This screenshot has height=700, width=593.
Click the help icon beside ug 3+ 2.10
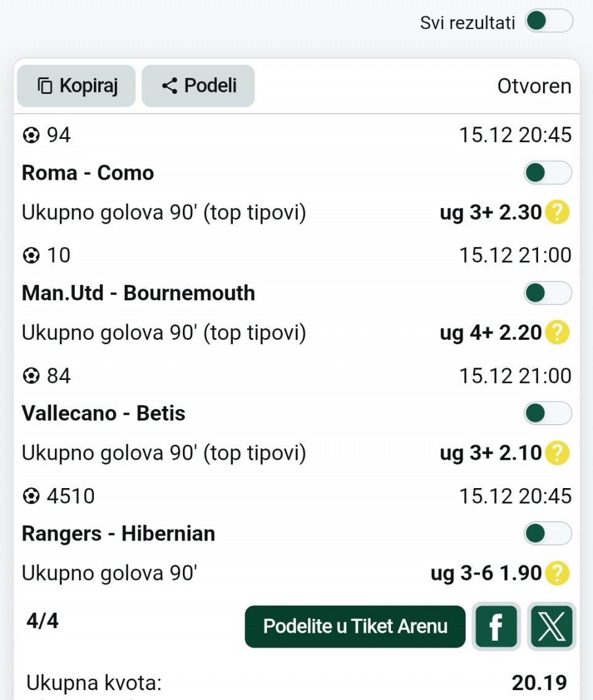(557, 453)
